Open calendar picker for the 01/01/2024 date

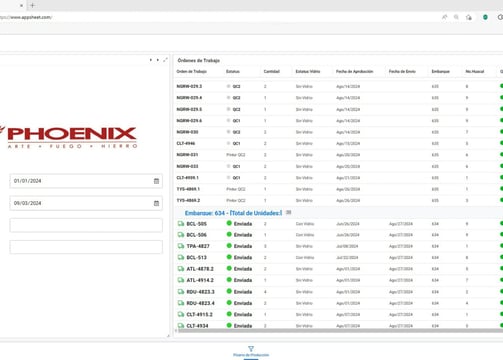156,181
